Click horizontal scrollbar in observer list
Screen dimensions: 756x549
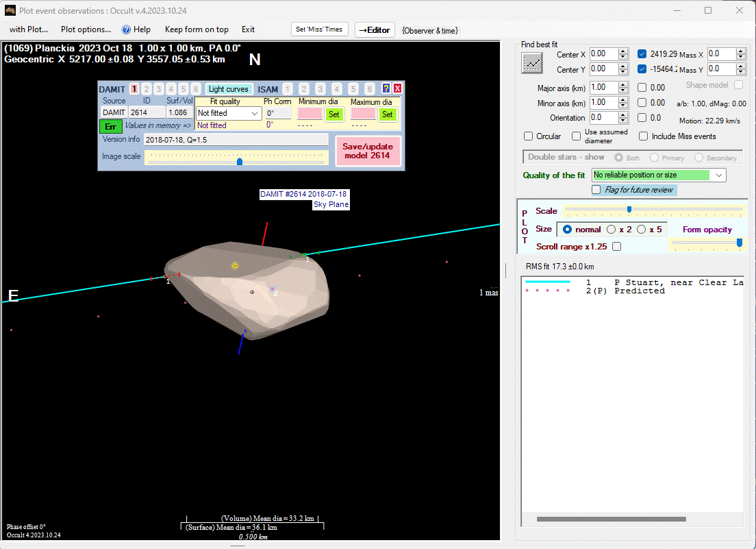611,519
